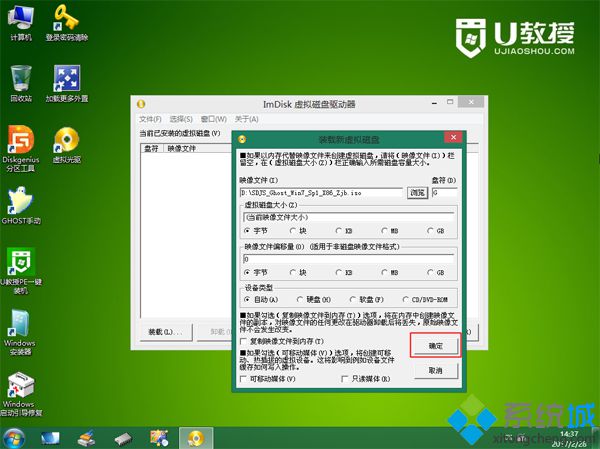Select KB under 虚拟磁盘大小
Screen dimensions: 600x449
344,231
